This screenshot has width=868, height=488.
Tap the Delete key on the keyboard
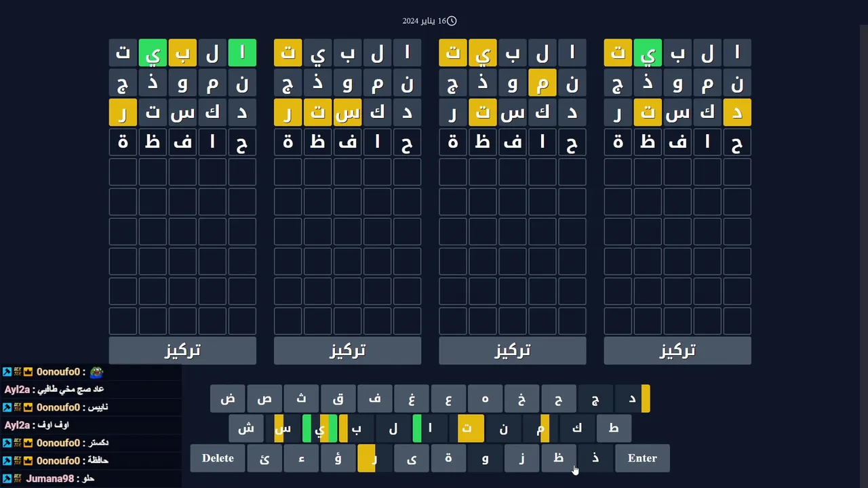218,458
